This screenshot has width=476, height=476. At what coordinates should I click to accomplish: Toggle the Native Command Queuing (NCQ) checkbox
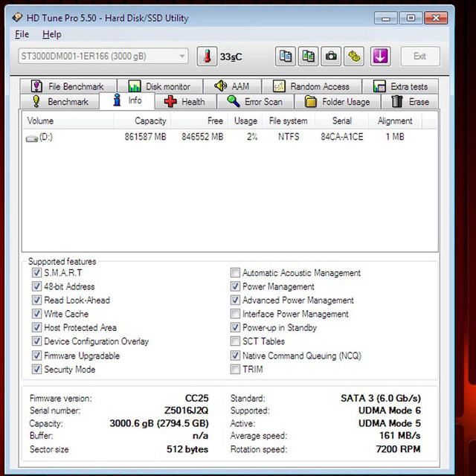tap(235, 356)
